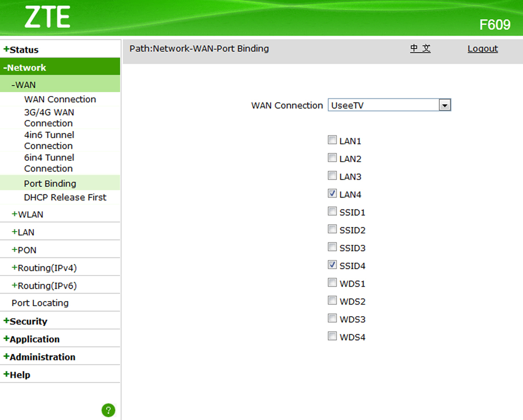This screenshot has height=420, width=523.
Task: Expand the Administration section
Action: pyautogui.click(x=42, y=357)
